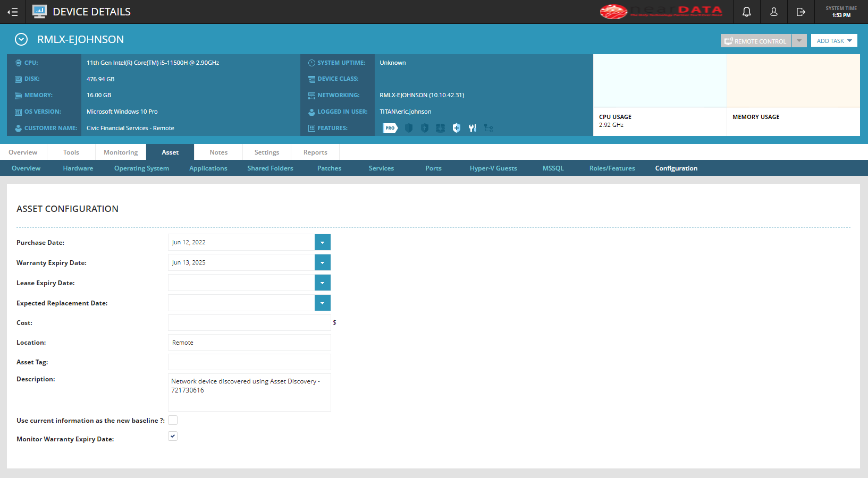Click the Logged In User icon
This screenshot has height=478, width=868.
[x=311, y=112]
